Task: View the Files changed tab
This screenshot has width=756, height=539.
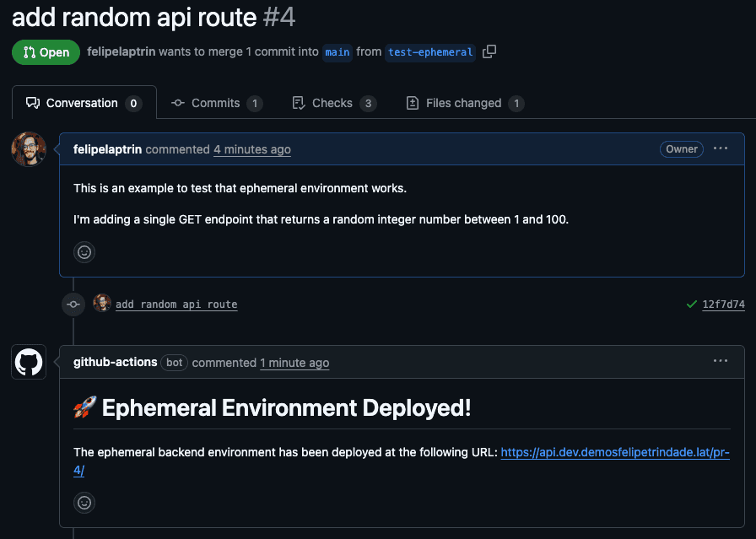Action: click(x=463, y=103)
